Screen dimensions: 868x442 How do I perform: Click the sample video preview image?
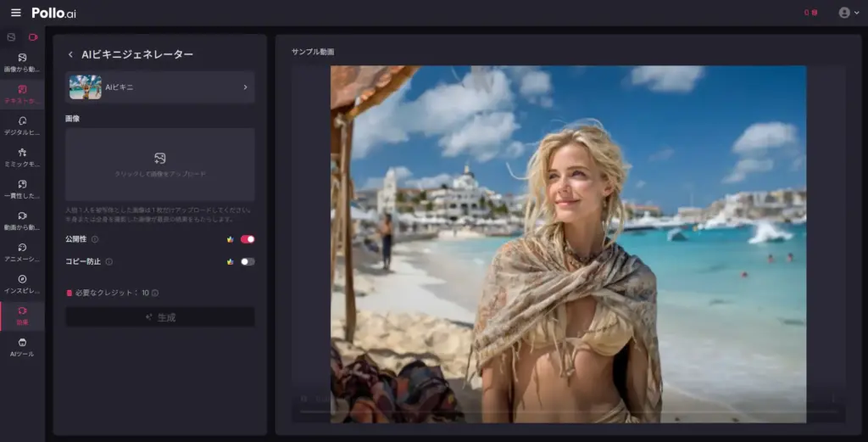(x=569, y=243)
